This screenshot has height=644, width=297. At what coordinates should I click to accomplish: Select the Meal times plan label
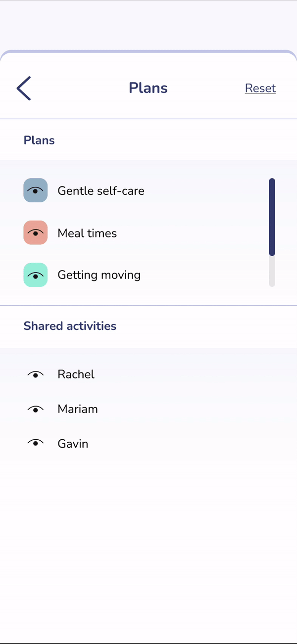point(87,233)
